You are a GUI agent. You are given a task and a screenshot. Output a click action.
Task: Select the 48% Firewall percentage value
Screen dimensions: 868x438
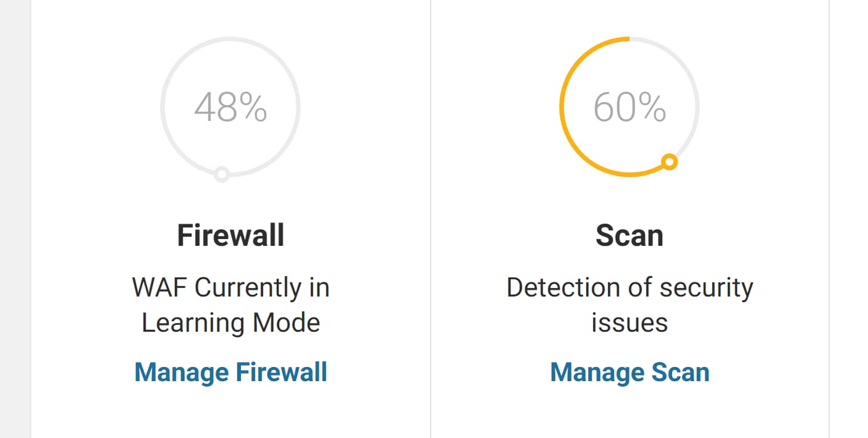click(x=230, y=107)
